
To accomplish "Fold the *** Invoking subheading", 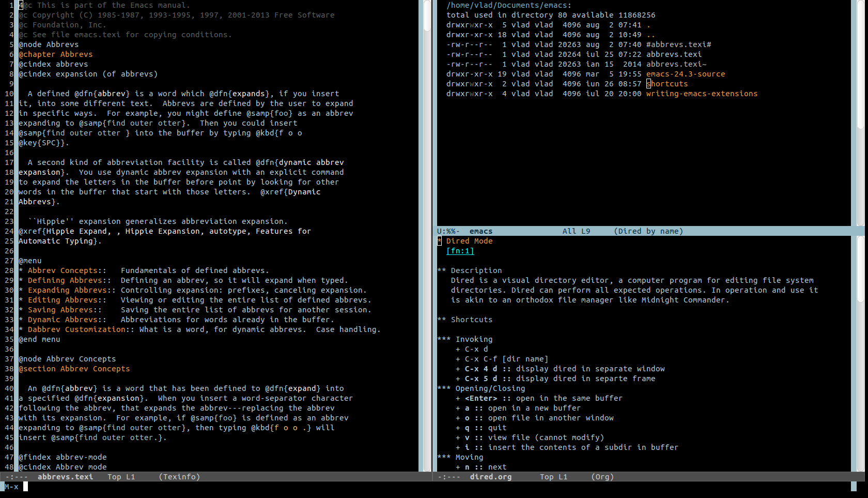I will pos(465,339).
